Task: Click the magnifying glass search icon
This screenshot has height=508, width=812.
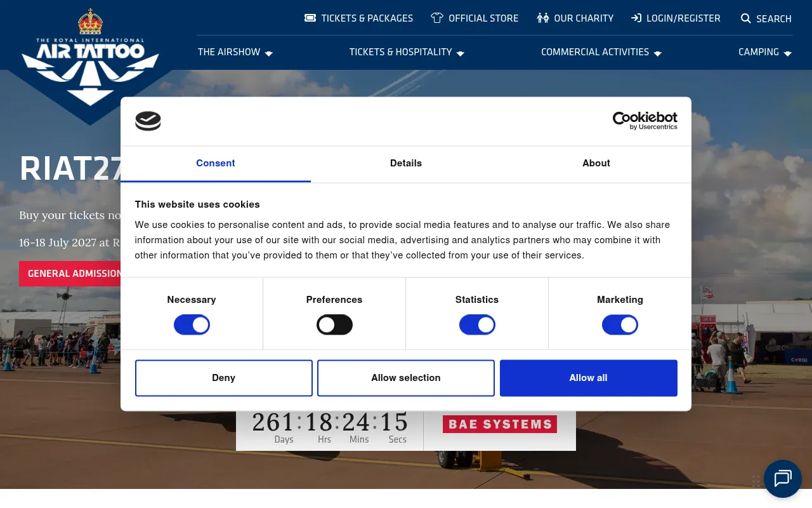Action: click(746, 18)
